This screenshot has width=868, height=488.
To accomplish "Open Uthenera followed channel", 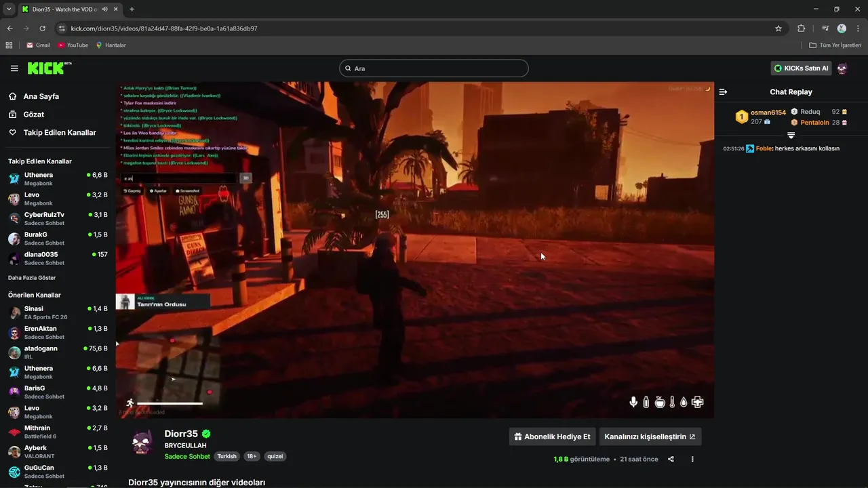I will 58,179.
